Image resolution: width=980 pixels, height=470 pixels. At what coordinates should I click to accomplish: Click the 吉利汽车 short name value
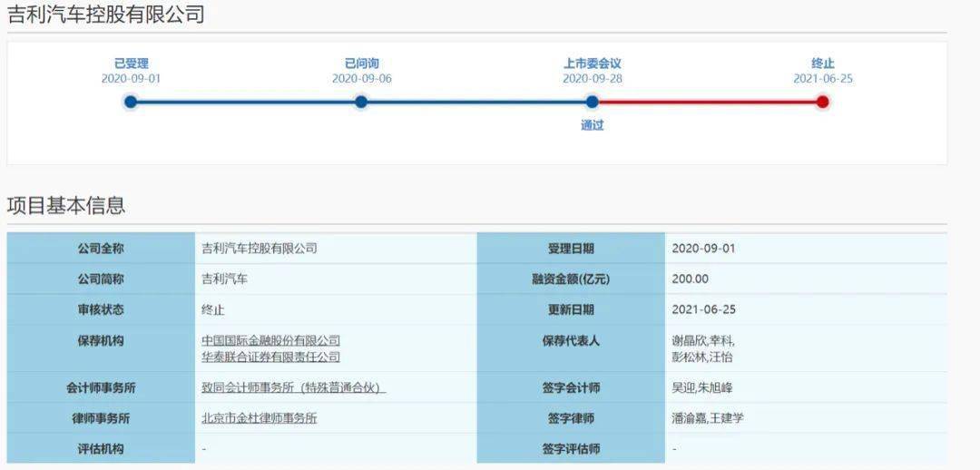[x=224, y=279]
